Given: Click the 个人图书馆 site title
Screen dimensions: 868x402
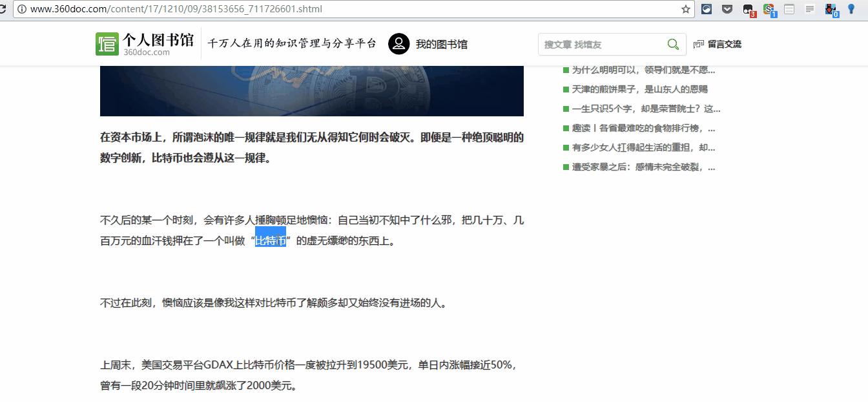Looking at the screenshot, I should [x=158, y=40].
